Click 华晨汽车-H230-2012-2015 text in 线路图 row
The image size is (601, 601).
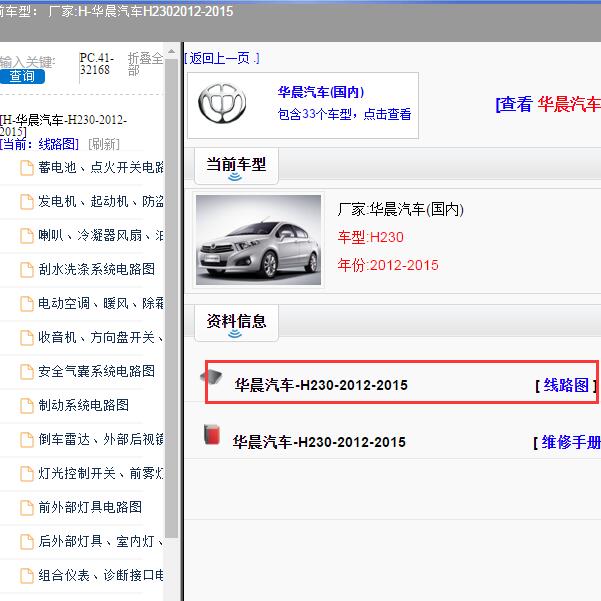(321, 385)
